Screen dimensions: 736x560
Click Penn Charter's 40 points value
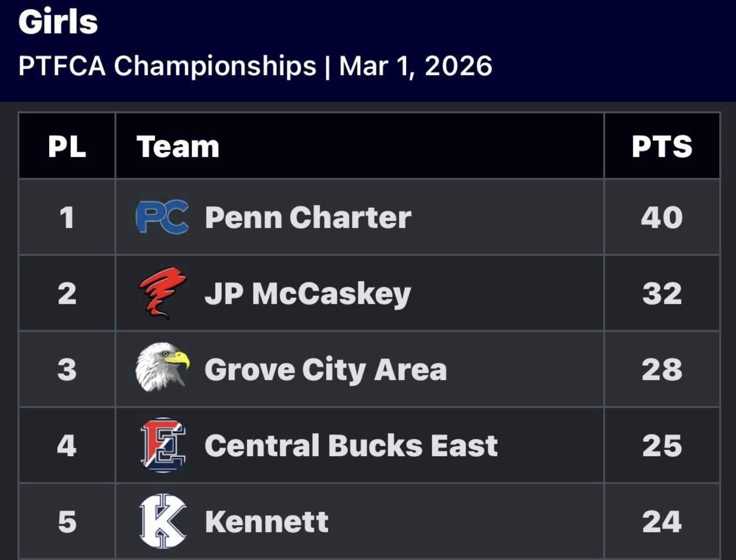pyautogui.click(x=662, y=218)
